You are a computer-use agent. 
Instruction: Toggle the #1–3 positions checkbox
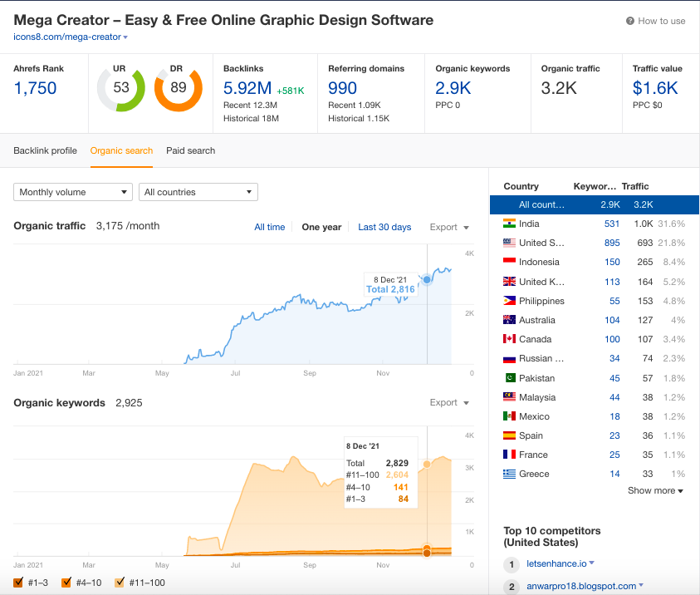(x=18, y=583)
